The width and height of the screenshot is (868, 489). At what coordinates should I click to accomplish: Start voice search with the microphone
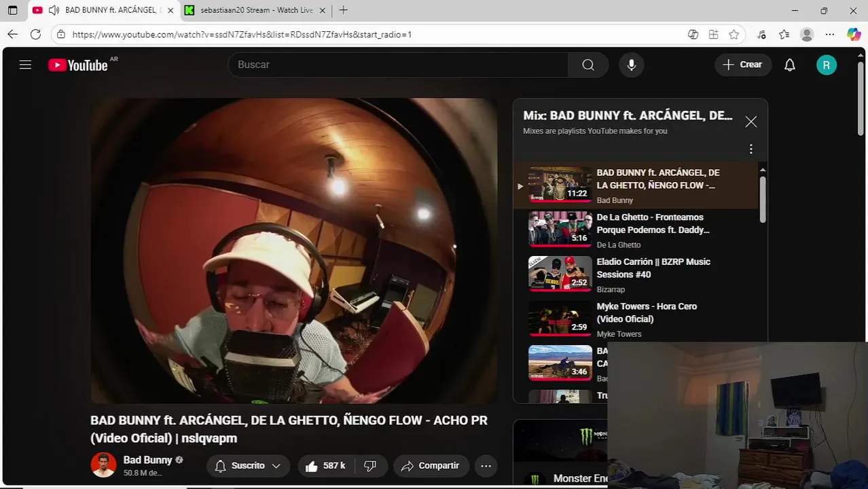tap(632, 65)
